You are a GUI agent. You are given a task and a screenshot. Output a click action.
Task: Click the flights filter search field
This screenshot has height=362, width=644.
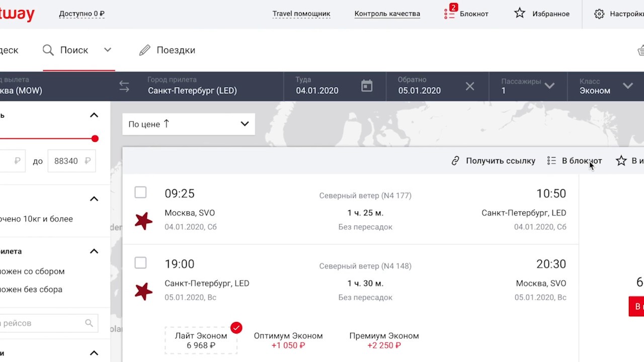pyautogui.click(x=49, y=323)
